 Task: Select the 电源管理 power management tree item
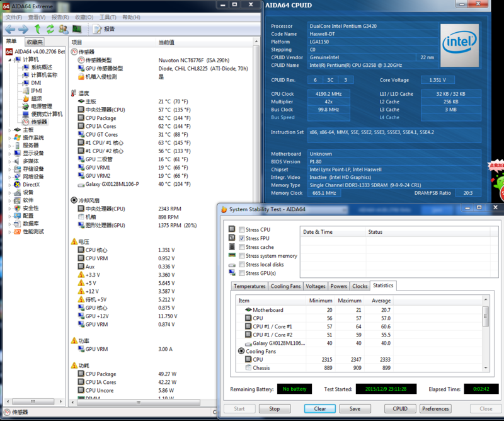point(42,106)
